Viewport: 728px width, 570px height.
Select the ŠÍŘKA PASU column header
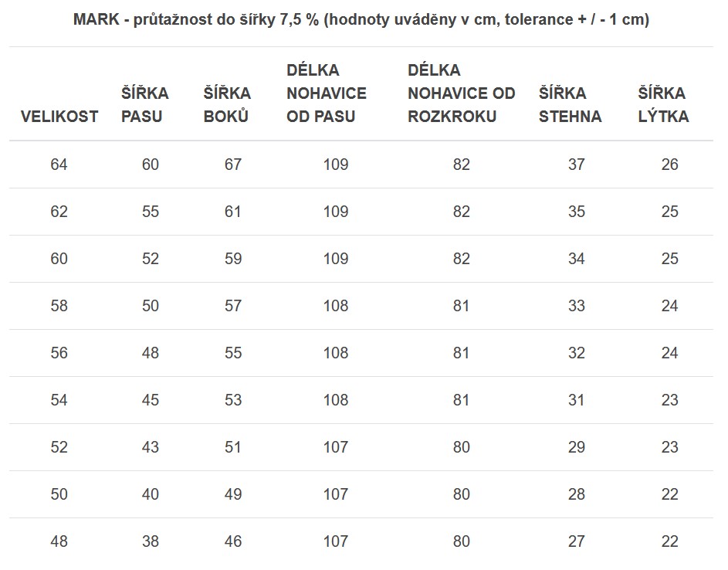145,104
